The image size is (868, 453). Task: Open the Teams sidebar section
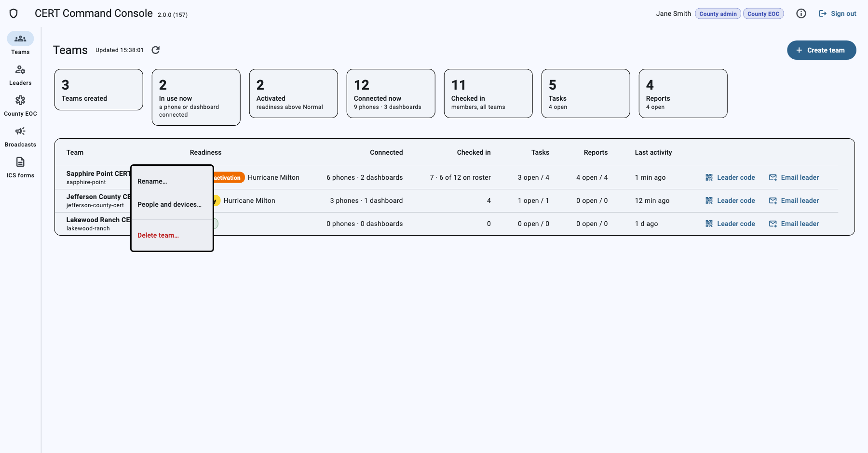pos(20,43)
